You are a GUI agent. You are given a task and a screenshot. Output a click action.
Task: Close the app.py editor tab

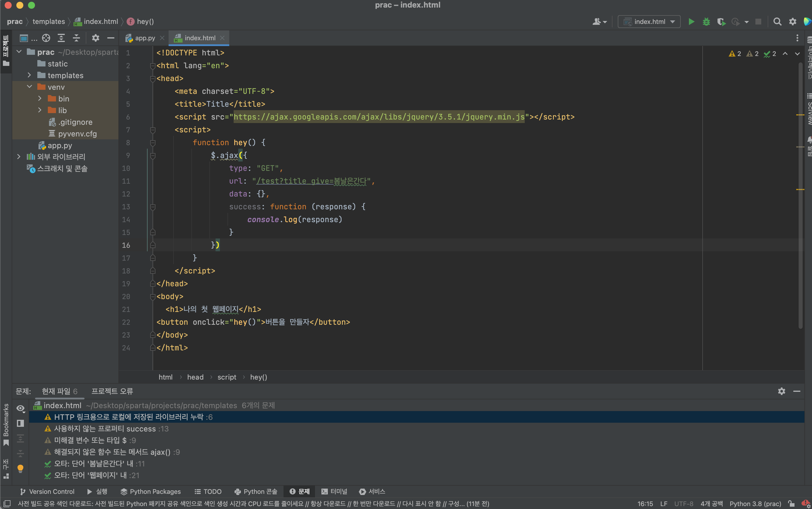162,38
